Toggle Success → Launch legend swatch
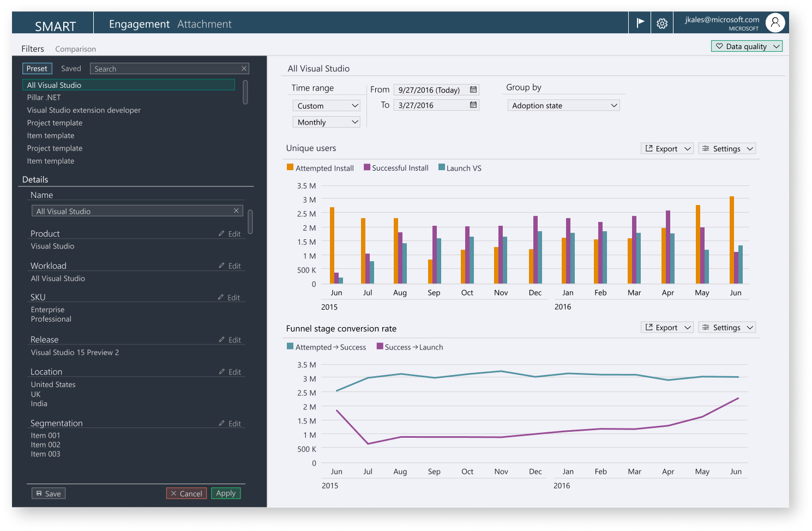Image resolution: width=812 pixels, height=531 pixels. (x=380, y=346)
